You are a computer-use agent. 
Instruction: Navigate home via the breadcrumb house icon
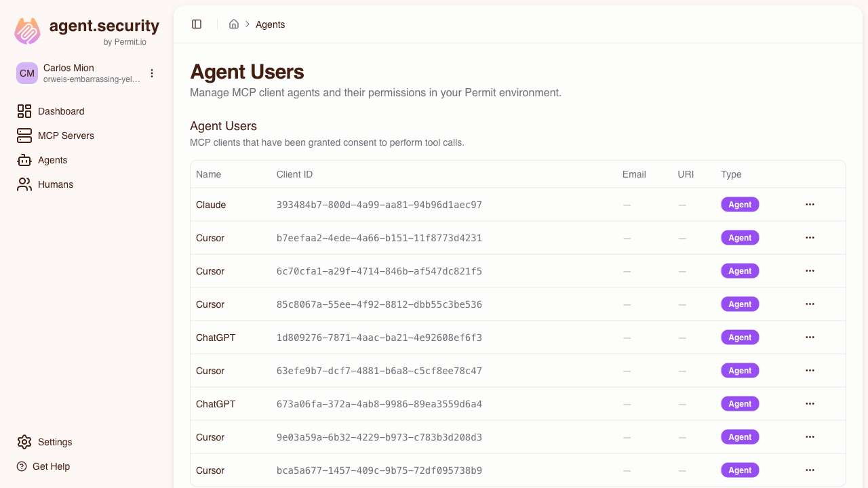point(233,24)
